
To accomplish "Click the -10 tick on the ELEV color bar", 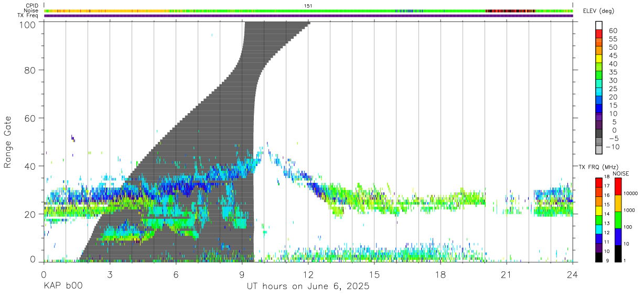I will [x=611, y=147].
